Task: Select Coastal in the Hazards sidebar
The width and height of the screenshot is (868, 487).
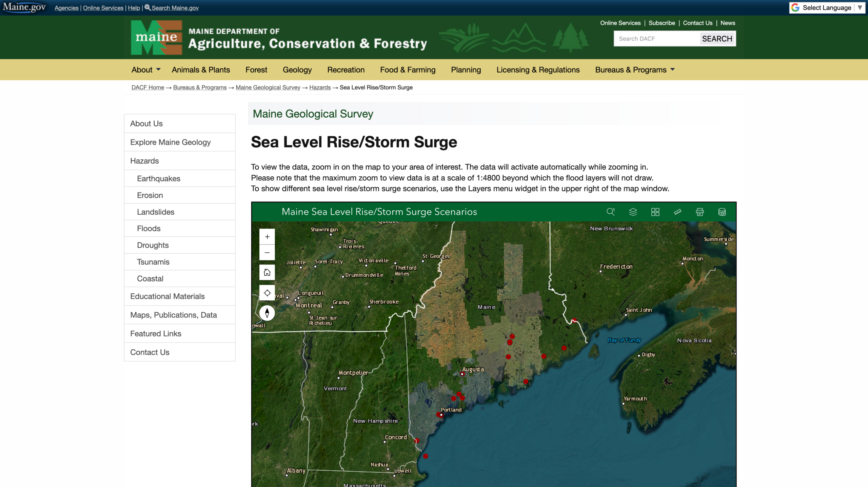Action: (x=150, y=278)
